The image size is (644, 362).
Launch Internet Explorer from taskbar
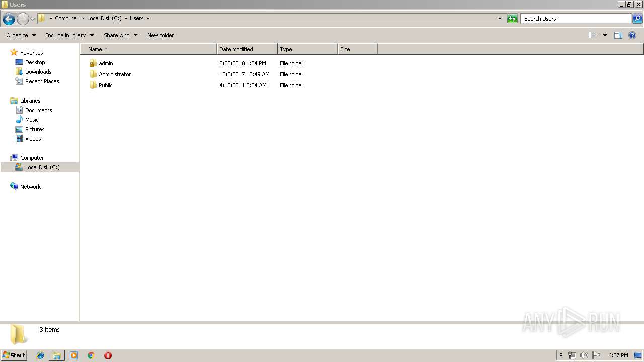[x=40, y=355]
